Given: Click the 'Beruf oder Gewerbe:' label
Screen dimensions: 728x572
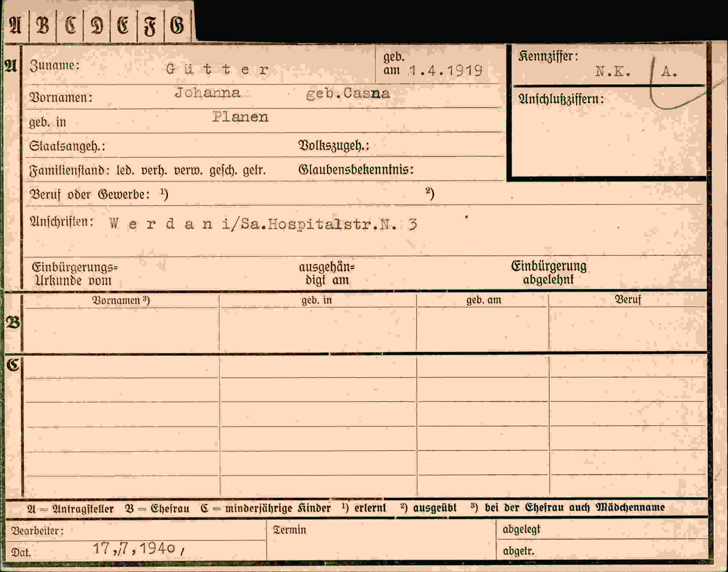Looking at the screenshot, I should tap(90, 194).
